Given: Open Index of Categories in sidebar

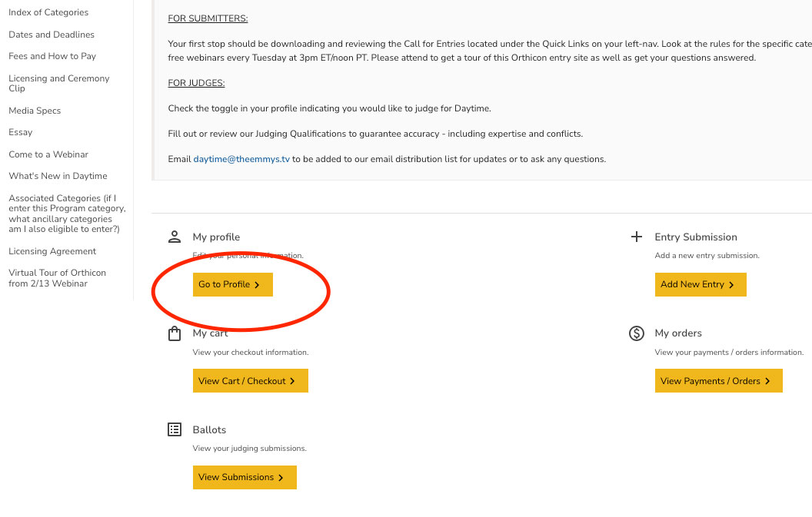Looking at the screenshot, I should 48,12.
